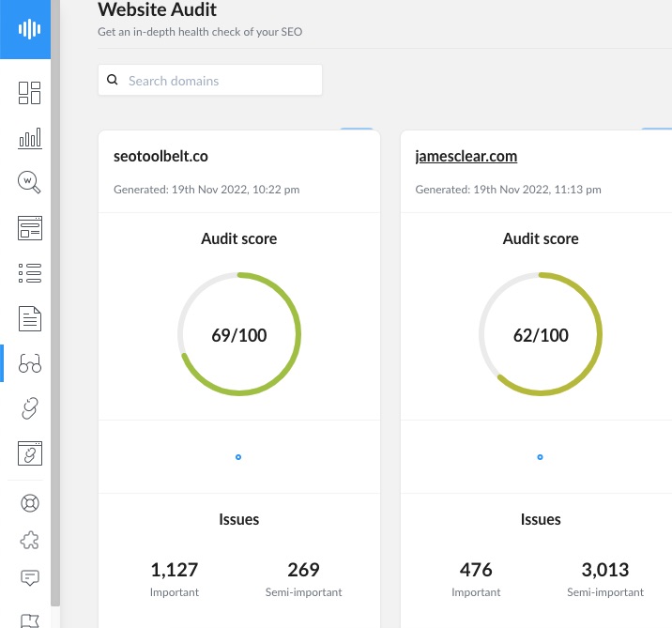Screen dimensions: 672x628
Task: Click the Generated 19th Nov 2022, 11:13 pm text
Action: 509,190
